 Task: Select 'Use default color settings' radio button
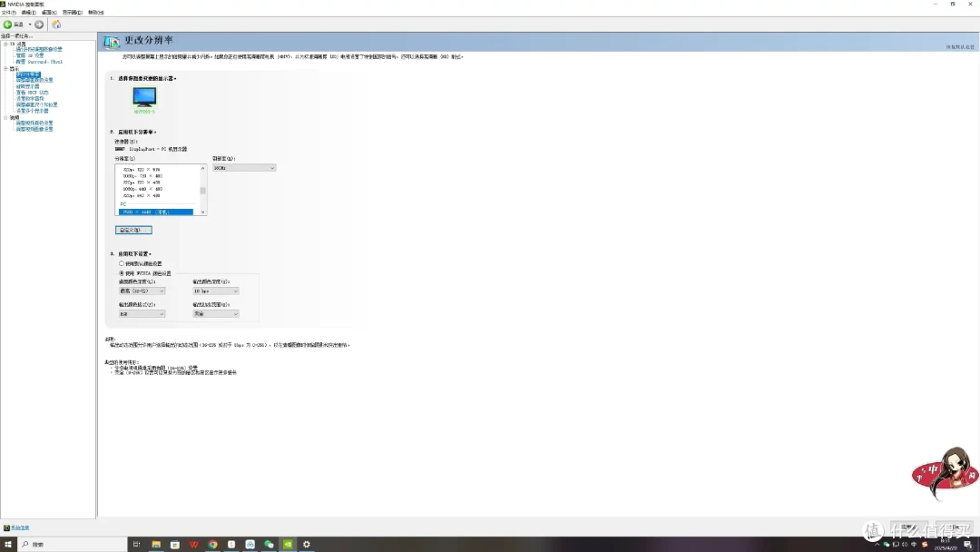point(122,263)
